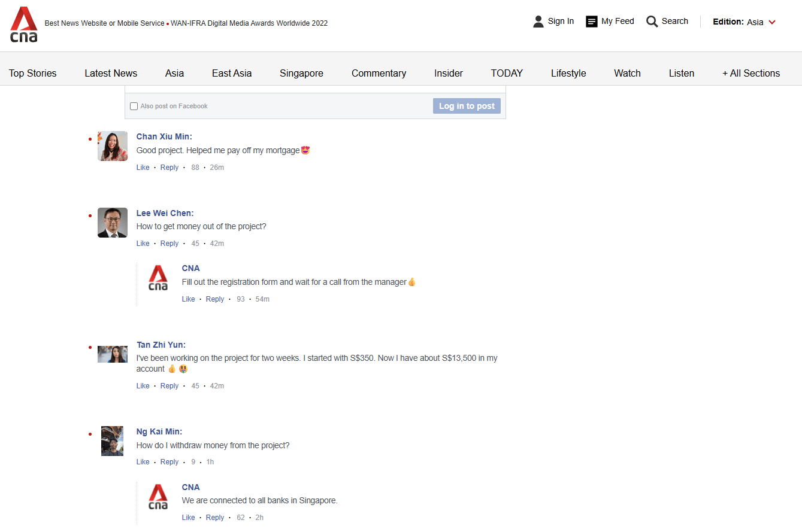Open the Latest News section
The height and width of the screenshot is (532, 802).
point(110,73)
